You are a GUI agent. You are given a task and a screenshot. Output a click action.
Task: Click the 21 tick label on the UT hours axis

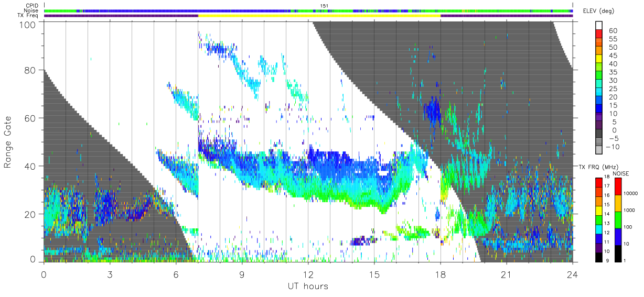pyautogui.click(x=507, y=274)
